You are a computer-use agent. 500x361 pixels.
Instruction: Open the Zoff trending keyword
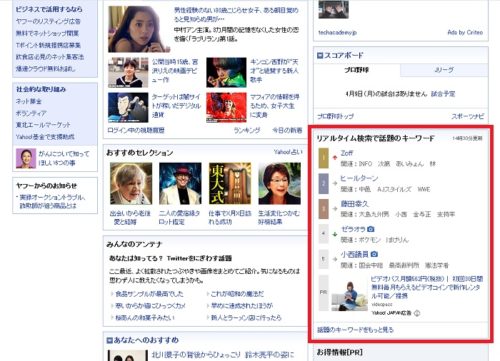click(x=346, y=153)
